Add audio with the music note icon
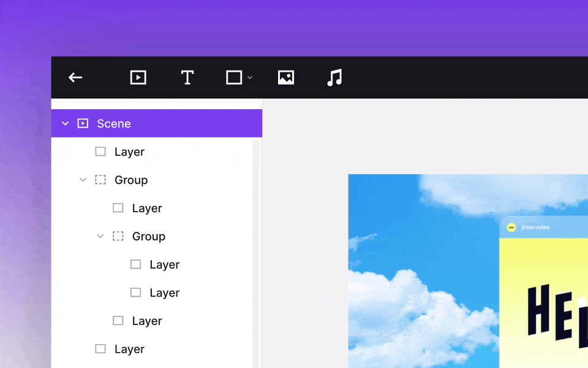 coord(334,78)
